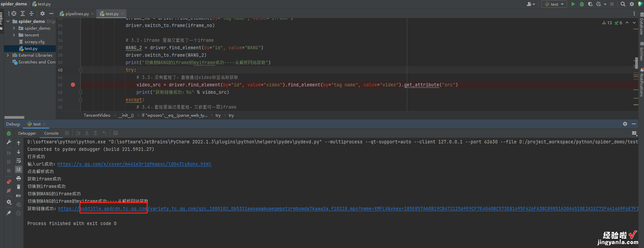Viewport: 644px width, 248px height.
Task: Expand all nodes in Project panel
Action: pos(23,13)
